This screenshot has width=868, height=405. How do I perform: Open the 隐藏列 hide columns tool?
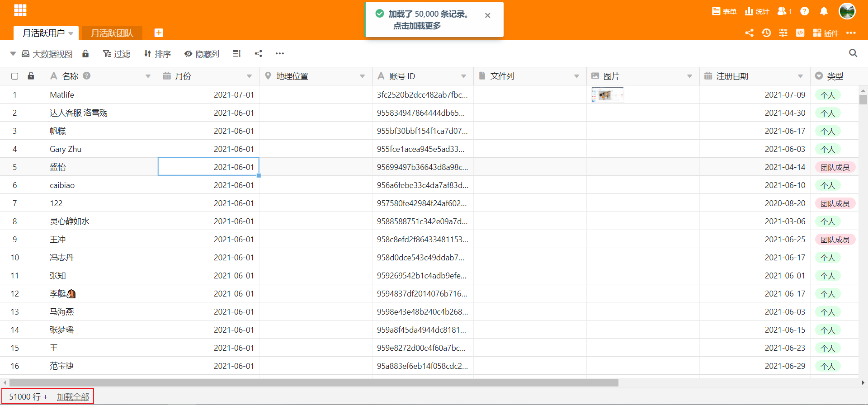point(202,54)
